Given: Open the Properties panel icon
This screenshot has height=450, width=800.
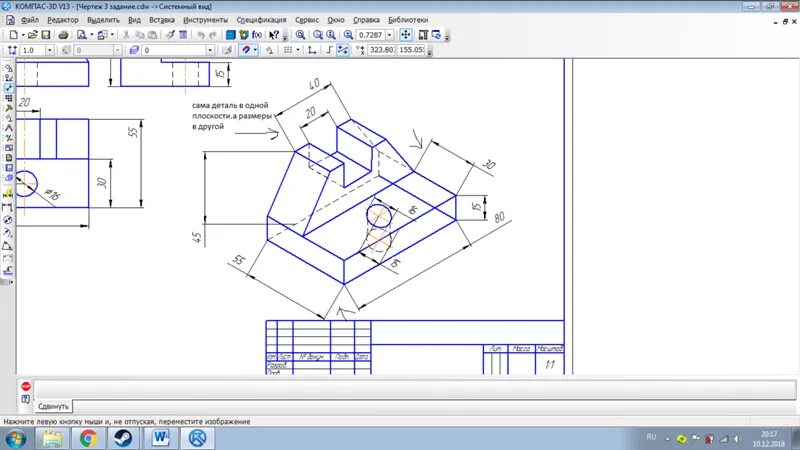Looking at the screenshot, I should [183, 35].
